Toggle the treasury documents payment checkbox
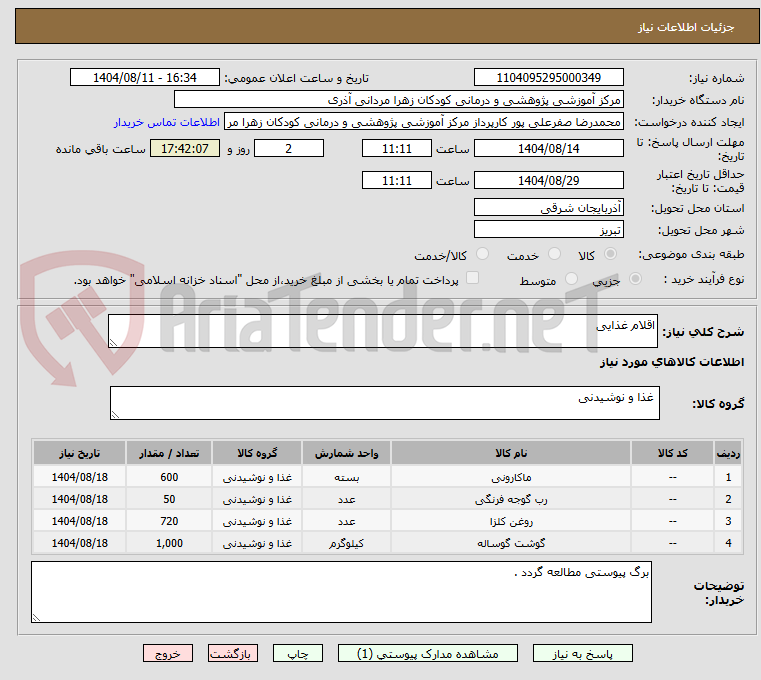761x680 pixels. coord(473,279)
